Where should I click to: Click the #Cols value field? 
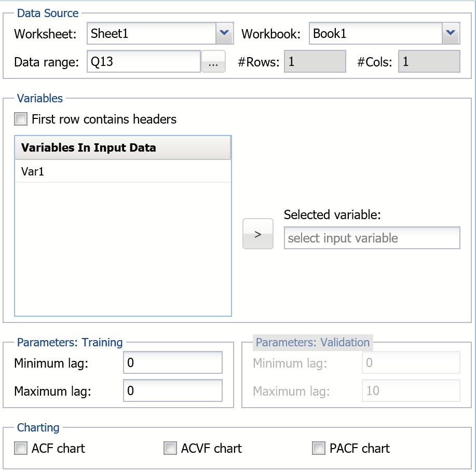(x=429, y=62)
